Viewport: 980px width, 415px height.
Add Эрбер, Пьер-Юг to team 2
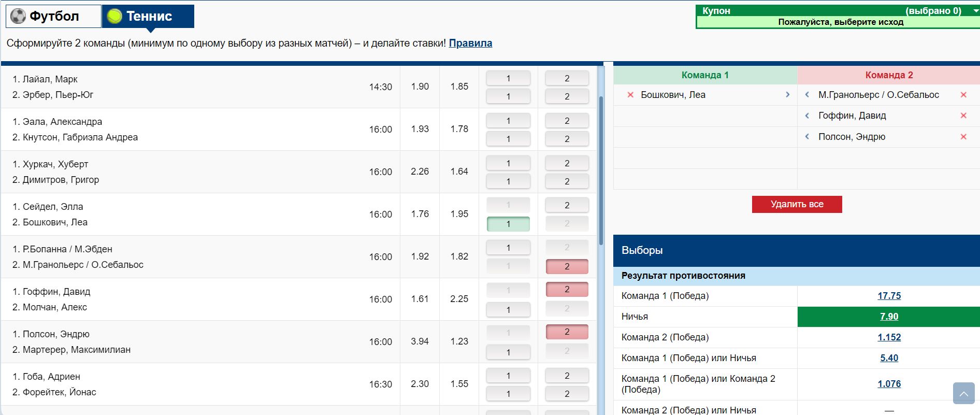[x=567, y=96]
